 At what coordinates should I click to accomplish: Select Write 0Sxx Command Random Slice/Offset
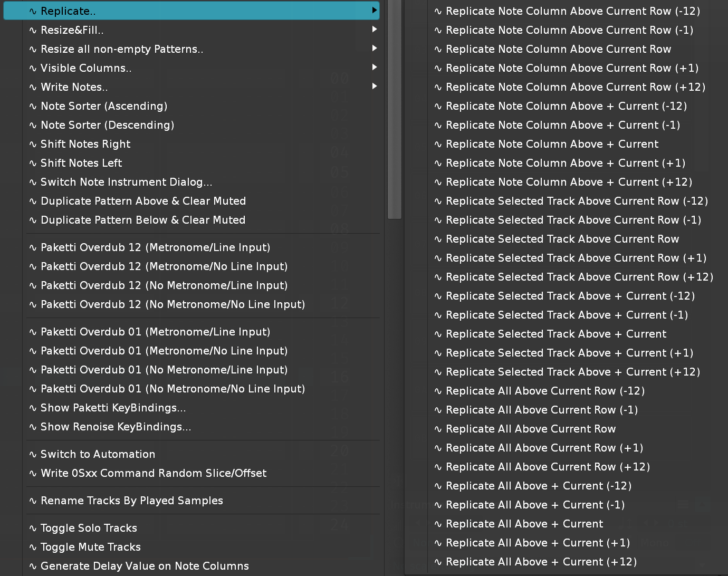pyautogui.click(x=154, y=473)
